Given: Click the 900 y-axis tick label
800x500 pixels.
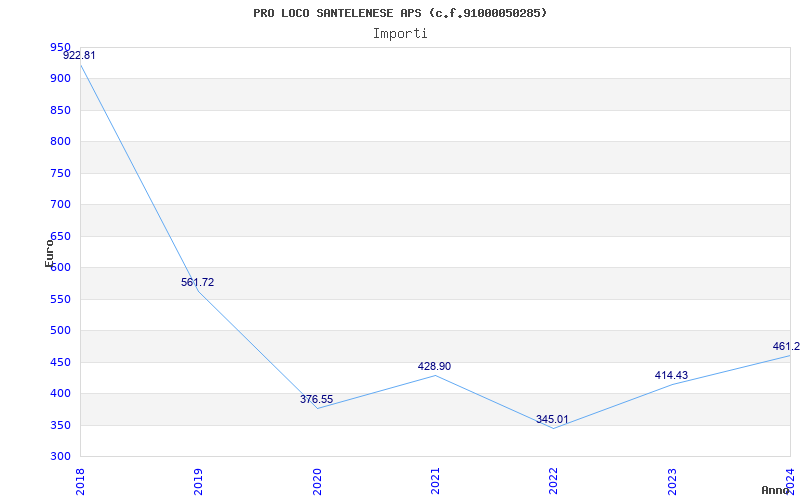Looking at the screenshot, I should (x=60, y=79).
